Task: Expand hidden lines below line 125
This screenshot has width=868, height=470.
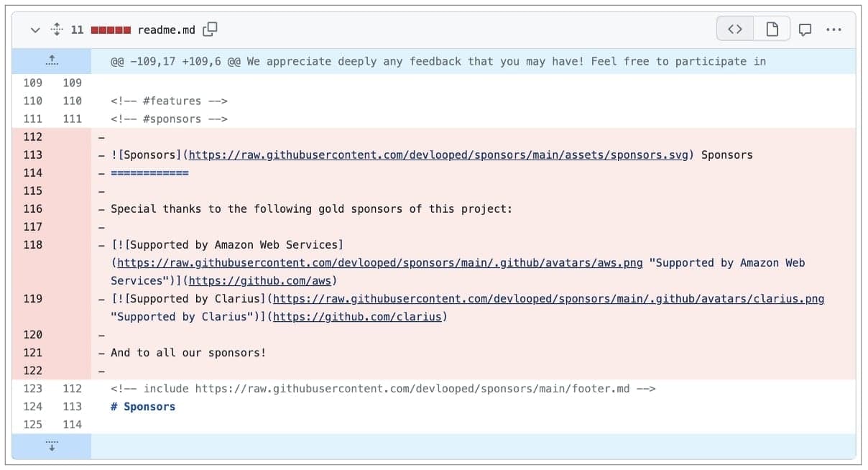Action: (x=52, y=446)
